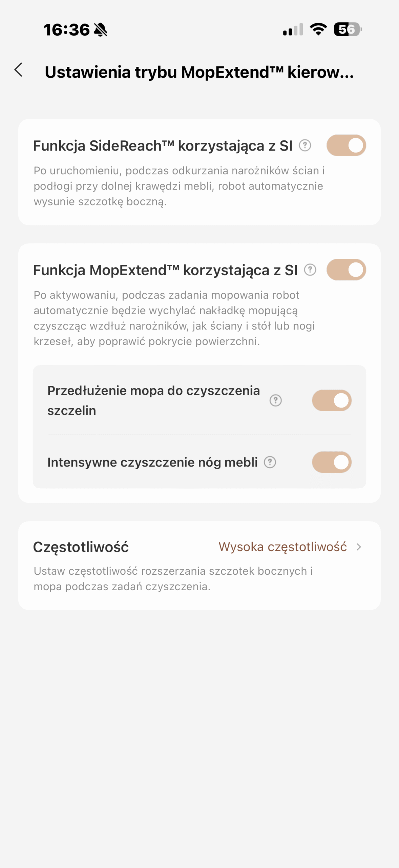
Task: Show help for Przedłużenie mopa do czyszczenia szczelin
Action: coord(275,400)
